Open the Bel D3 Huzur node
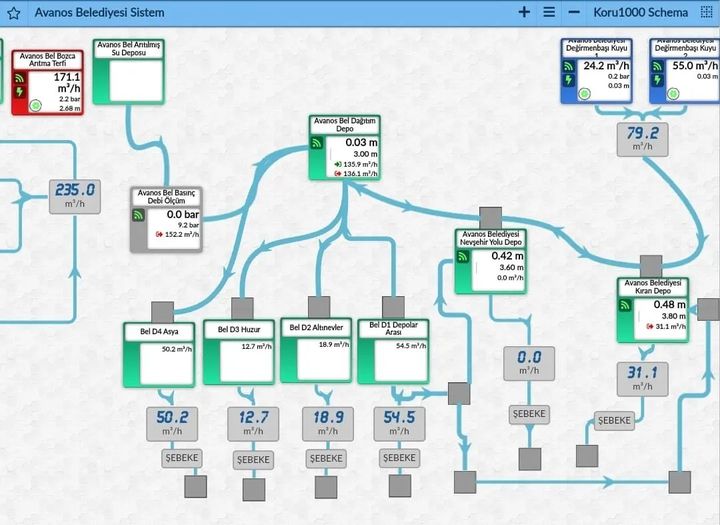The height and width of the screenshot is (525, 720). click(238, 353)
